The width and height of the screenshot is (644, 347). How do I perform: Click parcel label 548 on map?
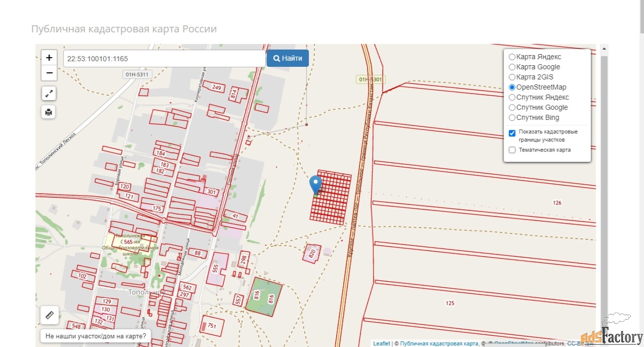76,326
